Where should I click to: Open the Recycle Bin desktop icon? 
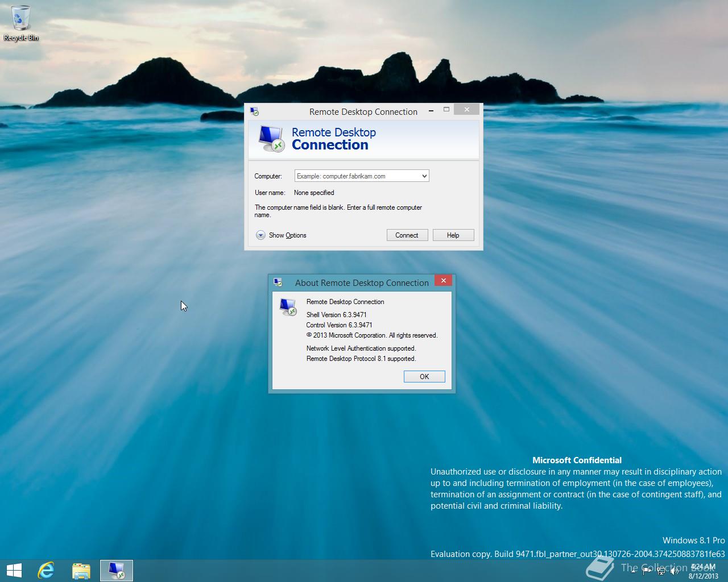21,23
